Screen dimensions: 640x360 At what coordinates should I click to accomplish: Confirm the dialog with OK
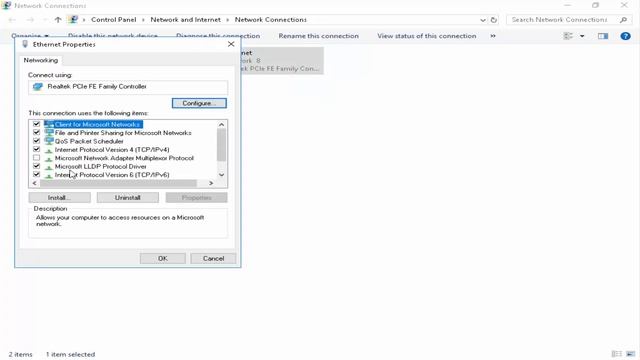[162, 258]
